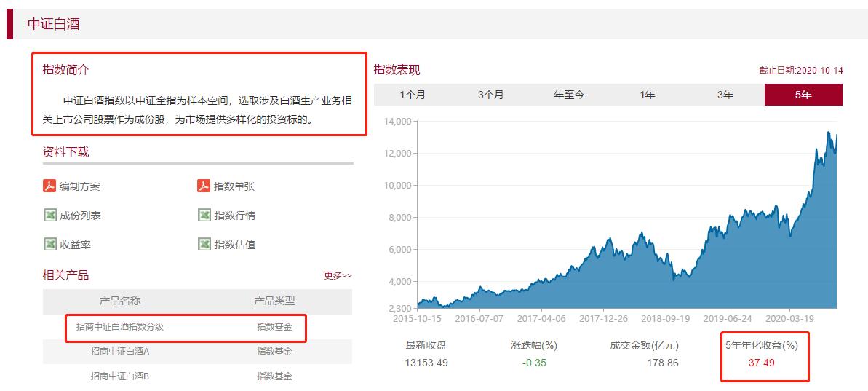
Task: Open 招商中证白酒指数分级 product row
Action: point(197,327)
